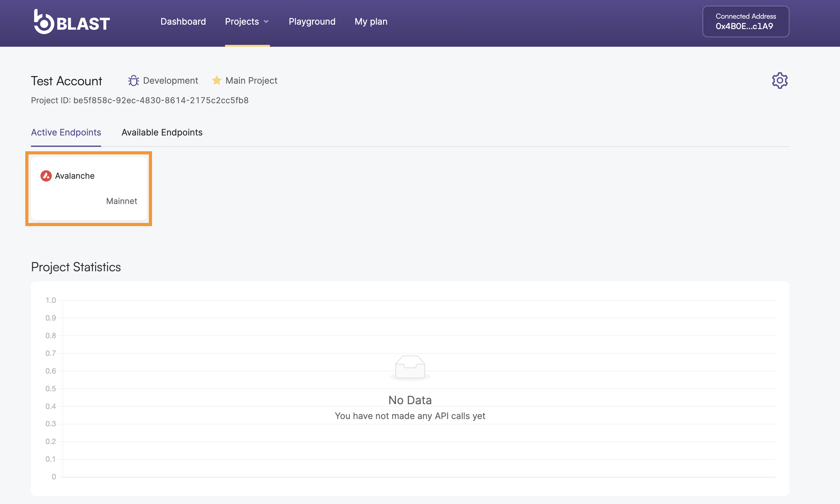Viewport: 840px width, 504px height.
Task: Navigate to My plan
Action: 371,21
